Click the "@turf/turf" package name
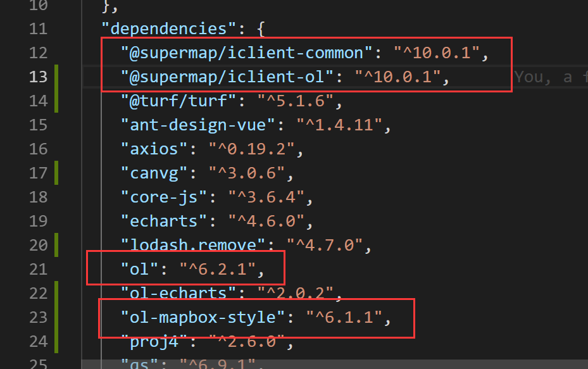This screenshot has width=588, height=369. [178, 101]
